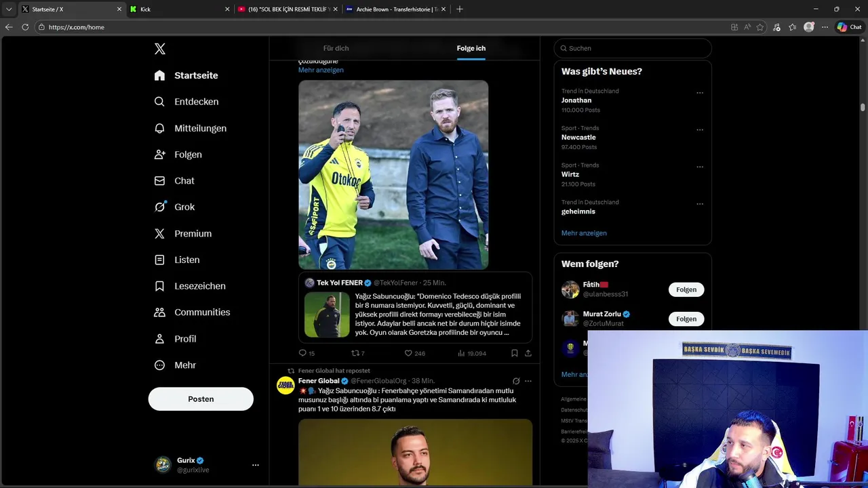Viewport: 868px width, 488px height.
Task: Share the Tedesco post
Action: [x=528, y=353]
